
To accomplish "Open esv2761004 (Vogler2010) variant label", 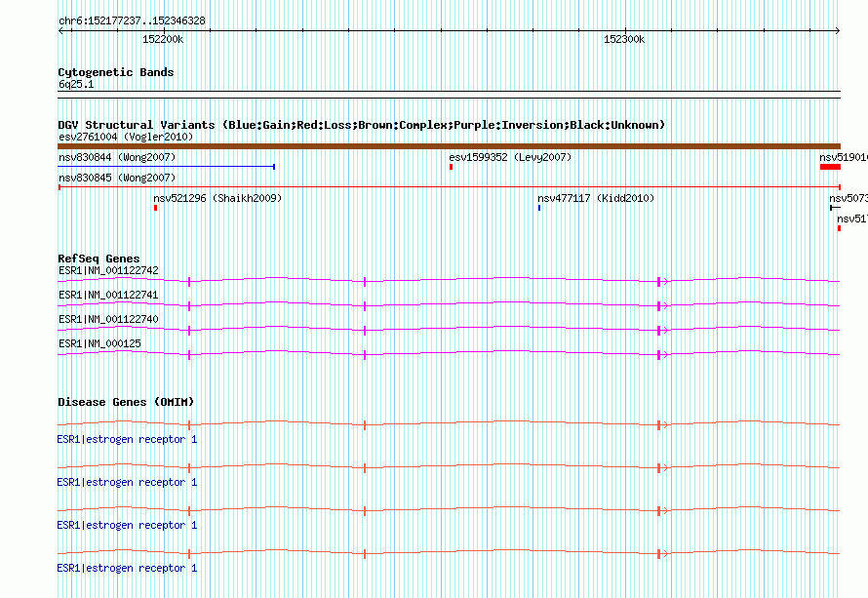I will tap(126, 137).
